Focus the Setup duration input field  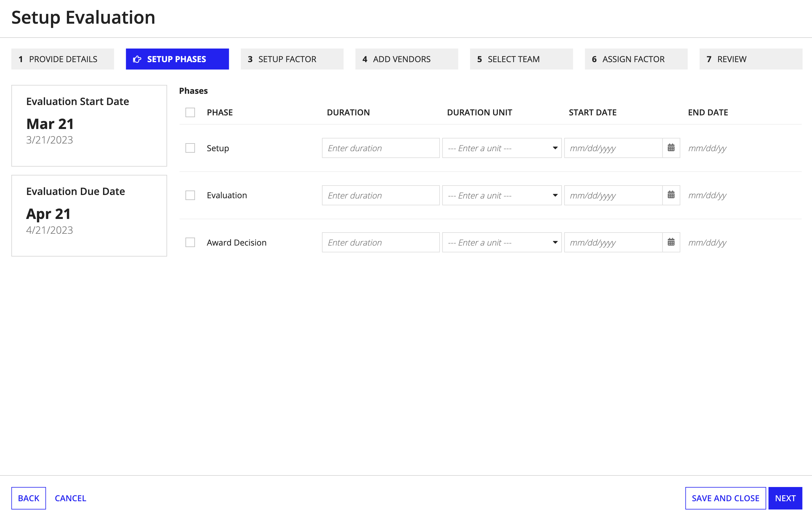(x=381, y=148)
